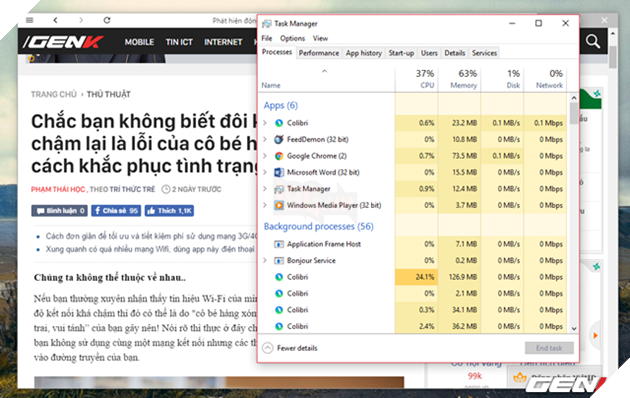Image resolution: width=630 pixels, height=398 pixels.
Task: Click the process list scrollbar down arrow
Action: pyautogui.click(x=574, y=328)
